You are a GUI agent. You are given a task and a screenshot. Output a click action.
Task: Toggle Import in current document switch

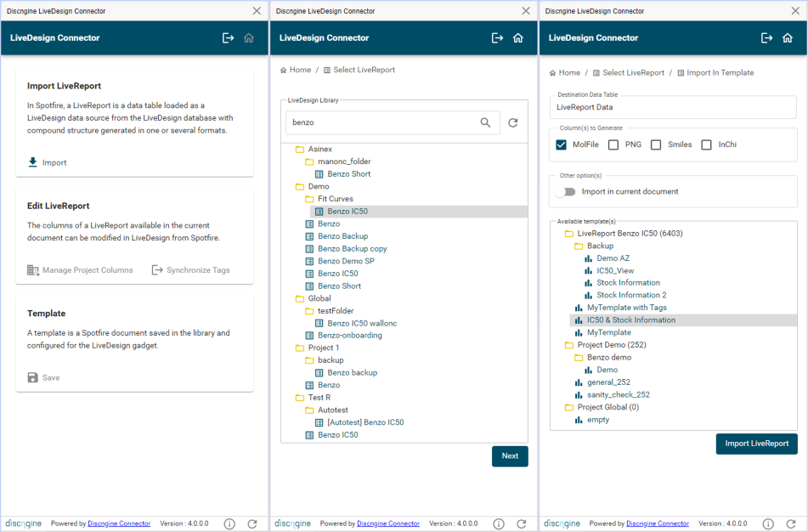click(566, 192)
